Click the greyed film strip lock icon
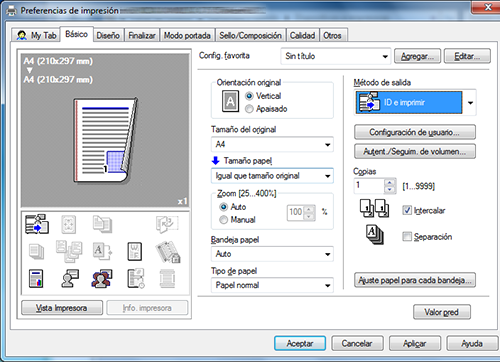The width and height of the screenshot is (500, 362). click(x=168, y=252)
